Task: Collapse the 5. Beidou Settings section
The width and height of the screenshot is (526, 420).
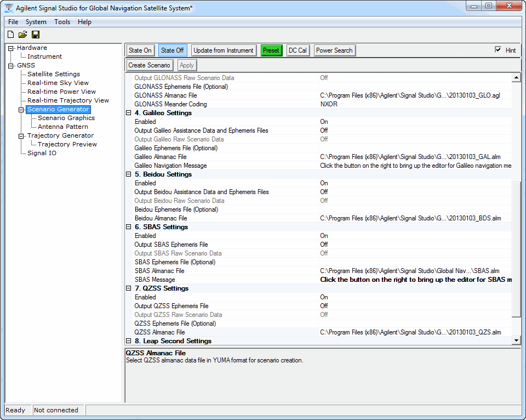Action: (x=128, y=174)
